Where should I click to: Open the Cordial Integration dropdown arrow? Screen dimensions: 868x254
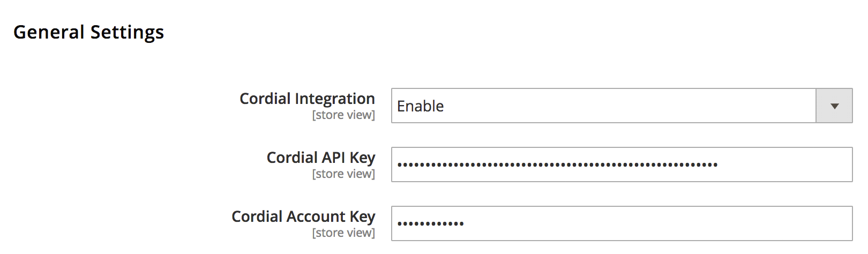click(x=834, y=106)
